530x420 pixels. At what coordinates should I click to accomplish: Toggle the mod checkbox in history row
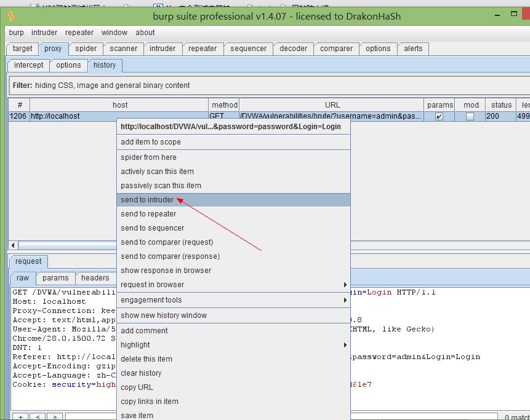coord(470,116)
